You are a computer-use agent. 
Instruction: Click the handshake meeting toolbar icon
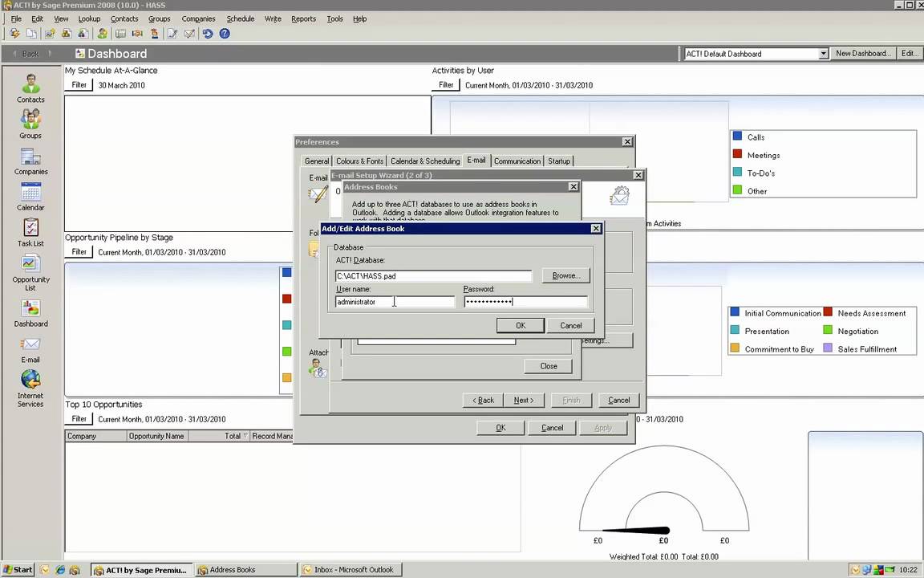pos(137,34)
